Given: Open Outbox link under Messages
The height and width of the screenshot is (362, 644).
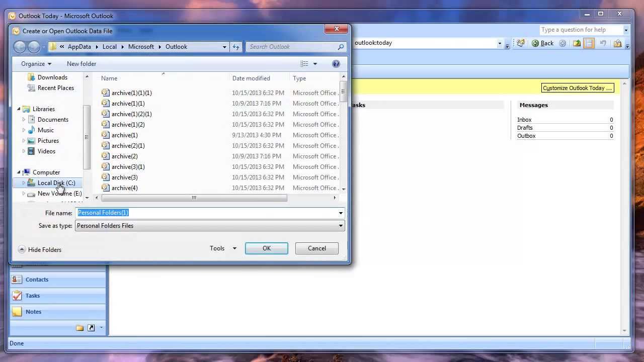Looking at the screenshot, I should point(526,136).
